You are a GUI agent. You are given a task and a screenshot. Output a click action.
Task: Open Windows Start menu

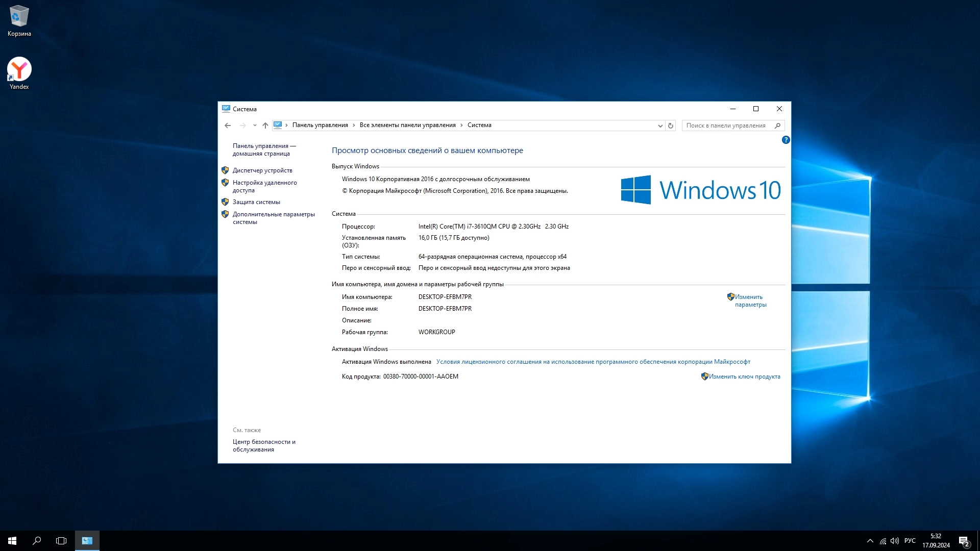(x=12, y=541)
